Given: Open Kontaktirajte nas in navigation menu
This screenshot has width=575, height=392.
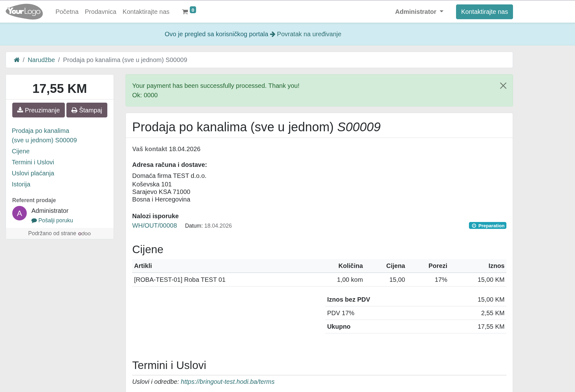Looking at the screenshot, I should [146, 12].
